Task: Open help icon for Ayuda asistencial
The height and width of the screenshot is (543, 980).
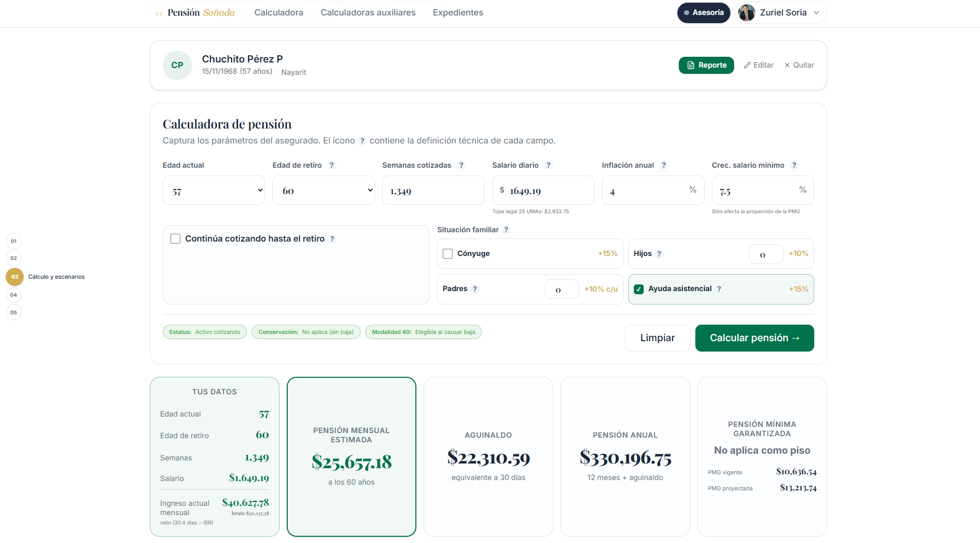Action: [x=719, y=289]
